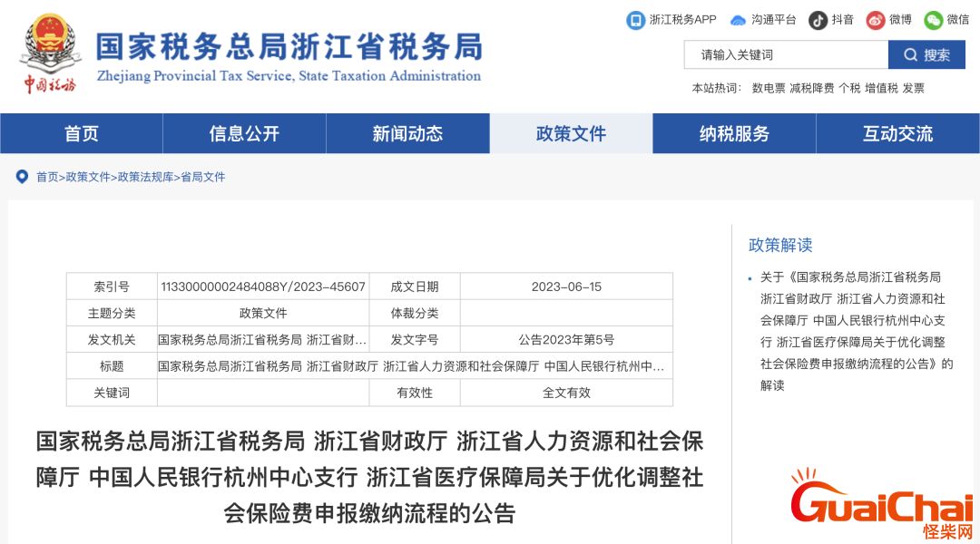
Task: Open the policy interpretation article link
Action: coord(853,331)
